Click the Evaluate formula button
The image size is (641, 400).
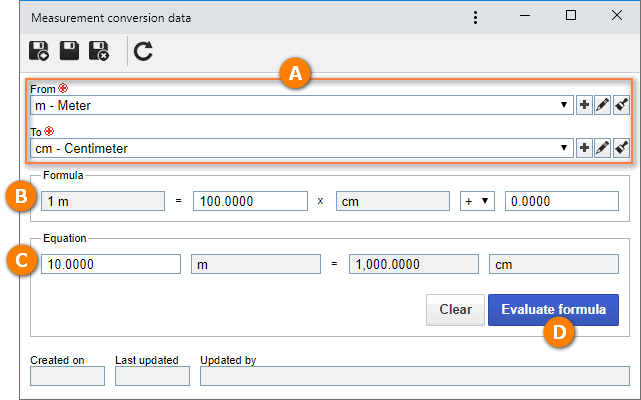[553, 310]
